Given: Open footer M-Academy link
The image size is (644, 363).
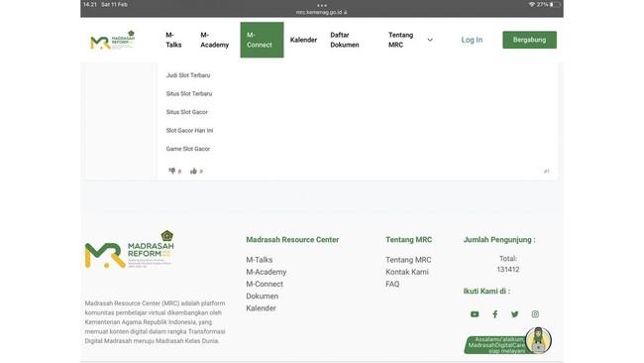Looking at the screenshot, I should tap(267, 272).
